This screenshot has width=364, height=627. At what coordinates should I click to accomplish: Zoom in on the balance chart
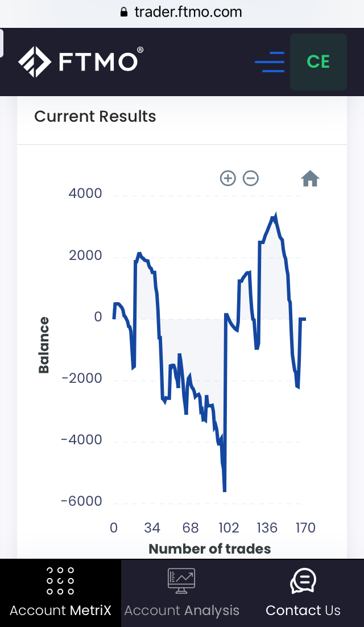point(227,179)
